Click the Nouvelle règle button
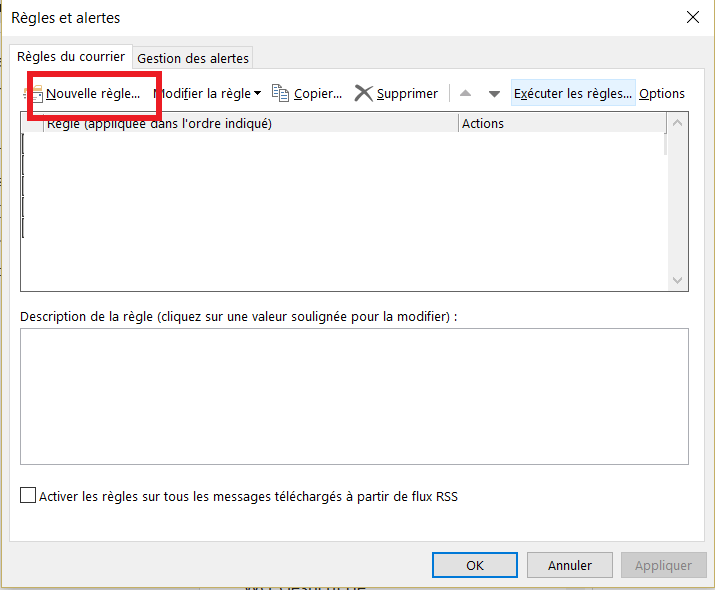715x590 pixels. coord(82,94)
